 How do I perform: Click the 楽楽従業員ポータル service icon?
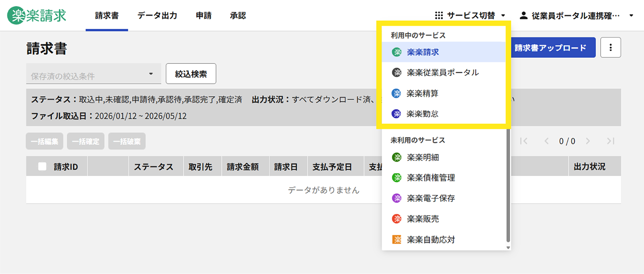click(397, 73)
